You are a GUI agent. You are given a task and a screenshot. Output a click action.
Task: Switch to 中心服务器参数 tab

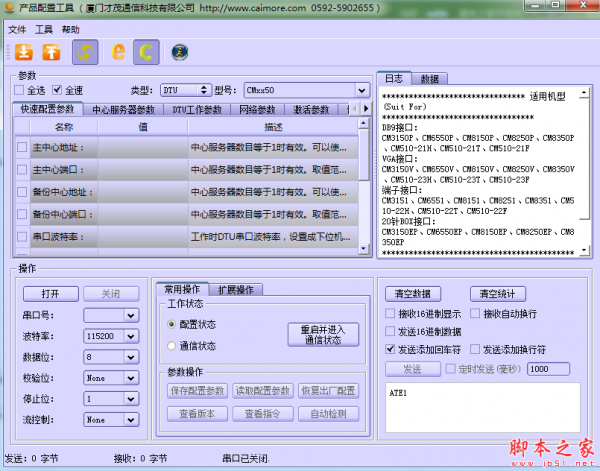tap(123, 109)
